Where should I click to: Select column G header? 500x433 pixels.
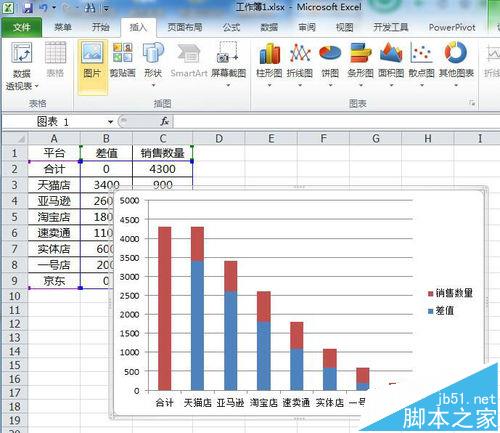pyautogui.click(x=376, y=138)
